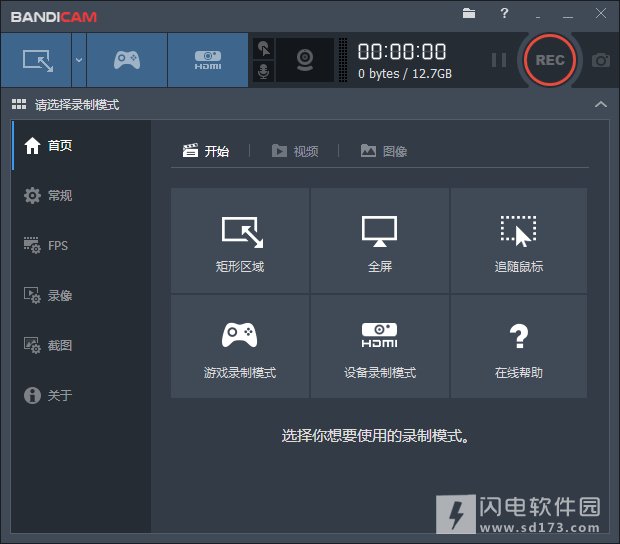Switch to the 视频 tab
620x544 pixels.
(295, 151)
